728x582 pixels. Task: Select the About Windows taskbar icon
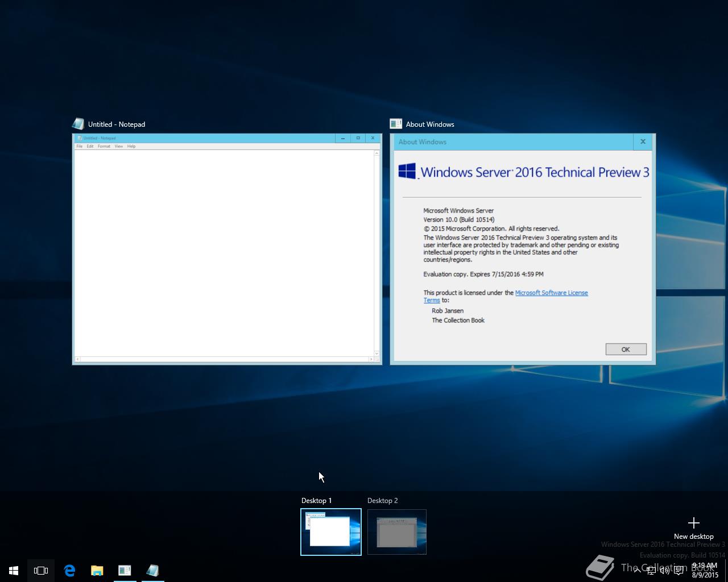(x=125, y=571)
